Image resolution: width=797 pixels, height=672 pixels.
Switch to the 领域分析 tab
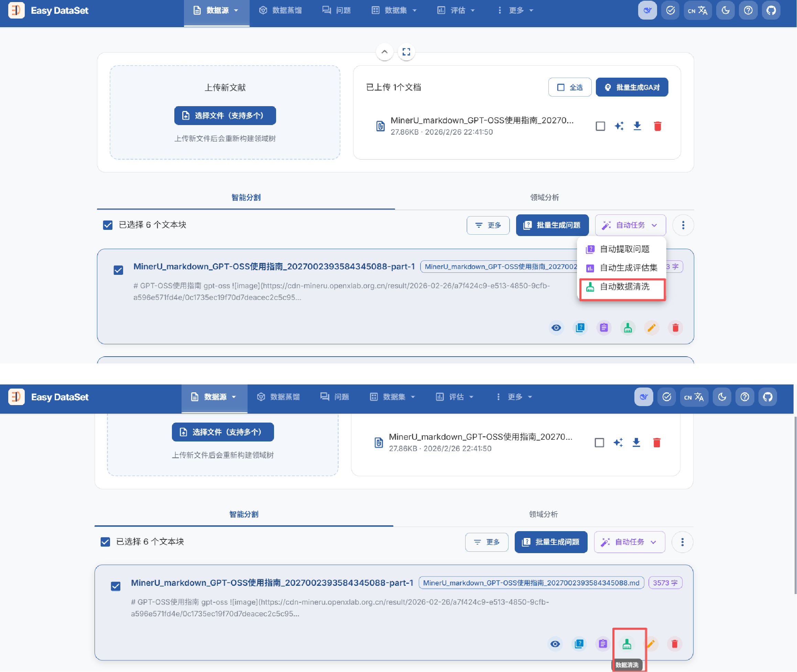tap(544, 197)
